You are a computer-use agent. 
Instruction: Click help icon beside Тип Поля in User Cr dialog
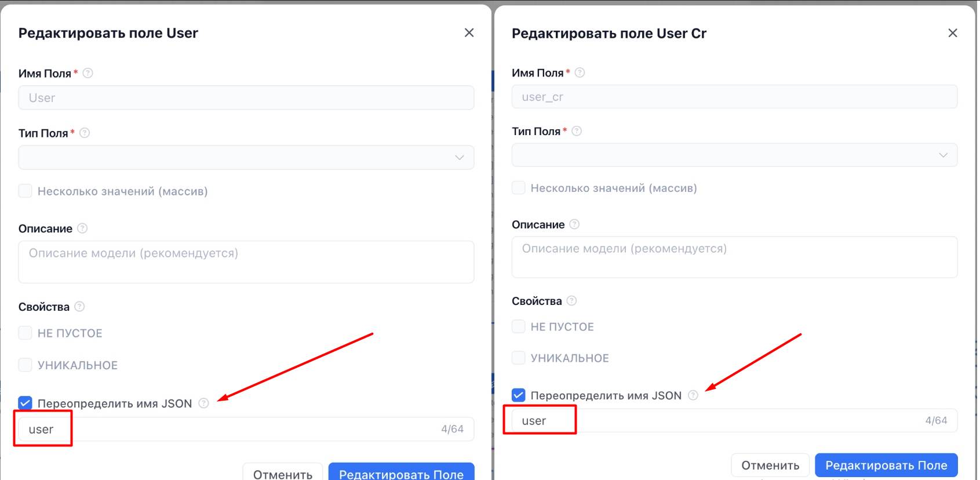click(577, 131)
